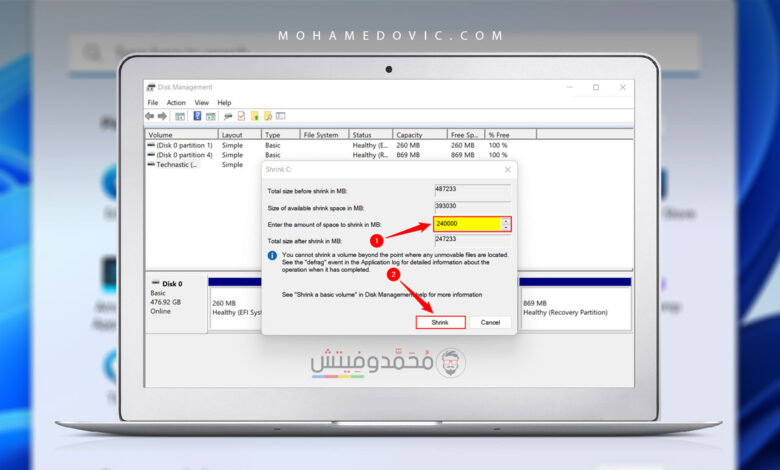
Task: Click the Cancel button in Shrink dialog
Action: (x=490, y=322)
